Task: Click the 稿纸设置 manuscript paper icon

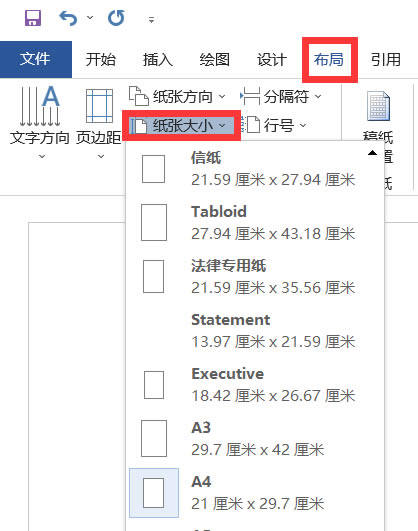Action: 379,106
